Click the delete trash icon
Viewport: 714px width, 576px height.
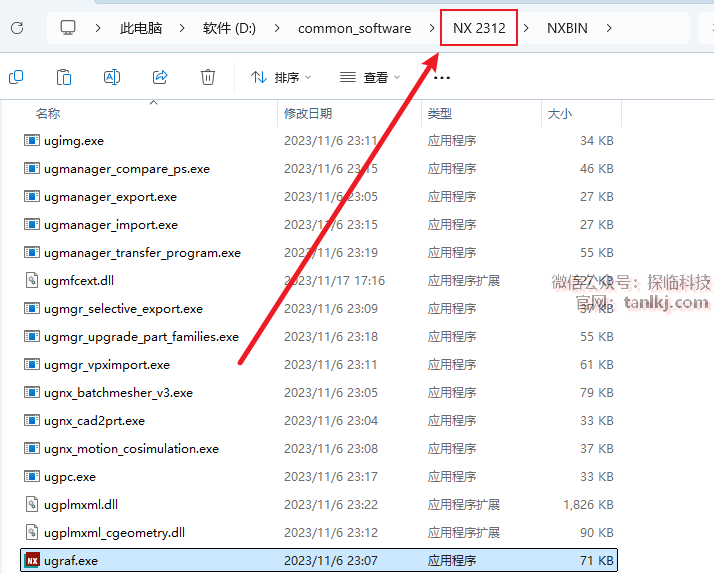pos(208,77)
